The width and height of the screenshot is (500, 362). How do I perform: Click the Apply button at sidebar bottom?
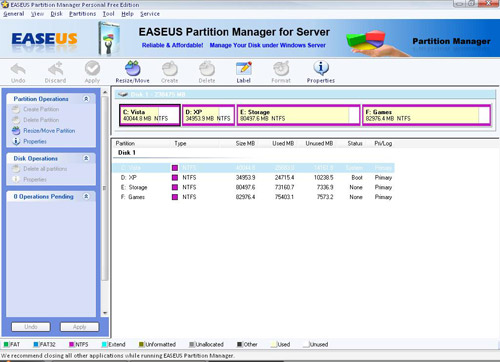pos(79,327)
